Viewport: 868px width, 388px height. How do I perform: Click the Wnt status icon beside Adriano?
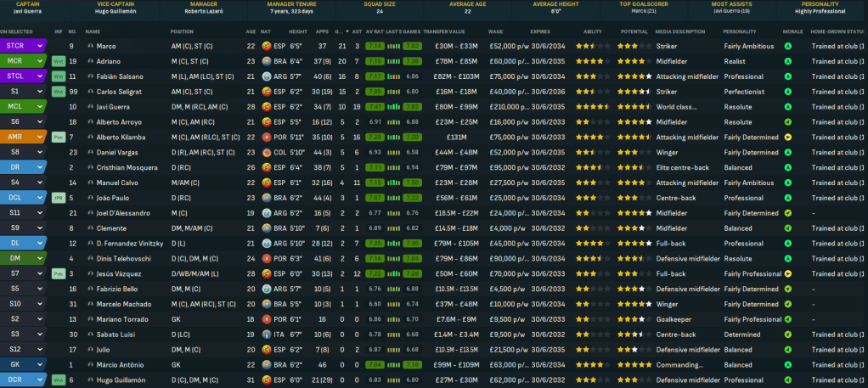coord(58,61)
